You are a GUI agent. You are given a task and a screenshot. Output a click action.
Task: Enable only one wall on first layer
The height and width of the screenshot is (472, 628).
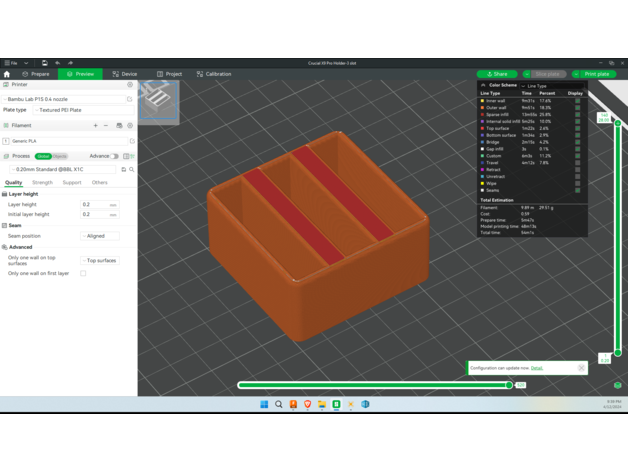point(83,273)
